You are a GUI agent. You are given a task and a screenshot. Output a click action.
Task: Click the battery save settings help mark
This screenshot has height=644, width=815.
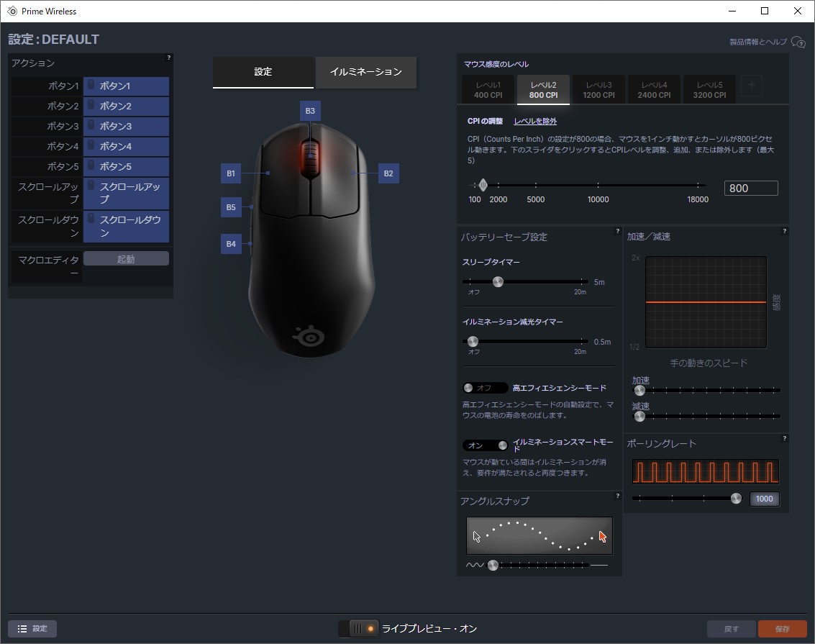pyautogui.click(x=617, y=231)
